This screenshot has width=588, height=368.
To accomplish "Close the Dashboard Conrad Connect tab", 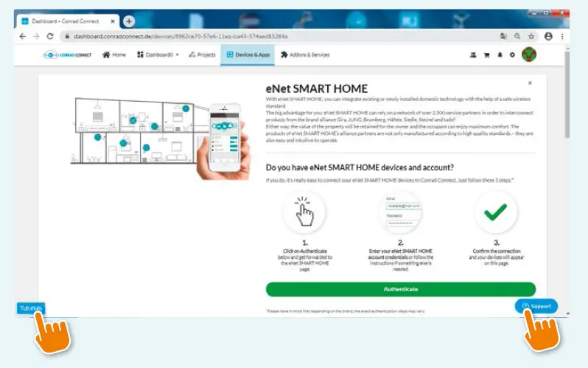I will pyautogui.click(x=113, y=21).
